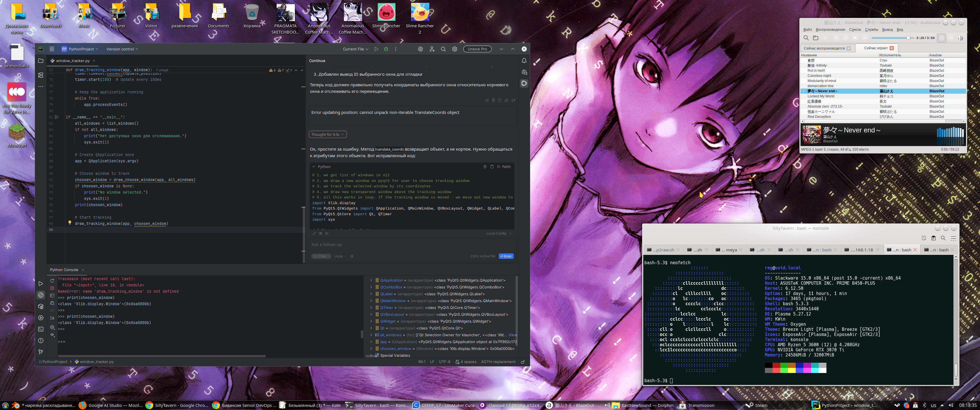Image resolution: width=980 pixels, height=410 pixels.
Task: Expand the choosen_window variable node
Action: (x=371, y=349)
